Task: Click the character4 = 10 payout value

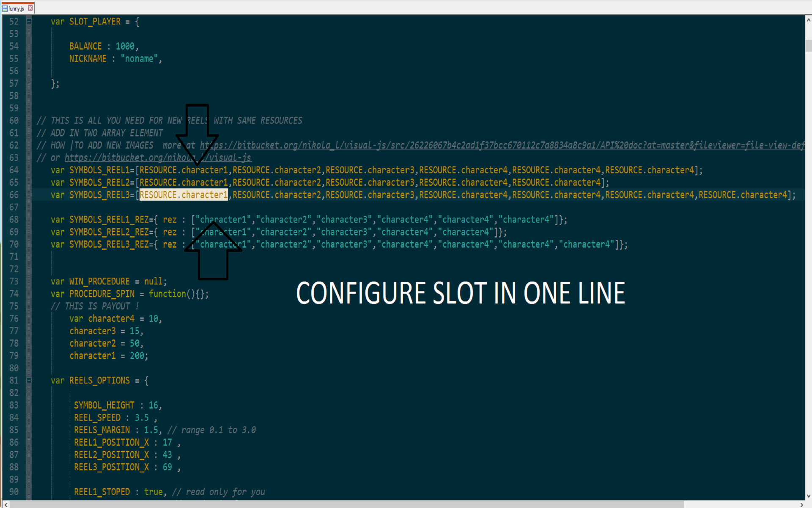Action: click(153, 318)
